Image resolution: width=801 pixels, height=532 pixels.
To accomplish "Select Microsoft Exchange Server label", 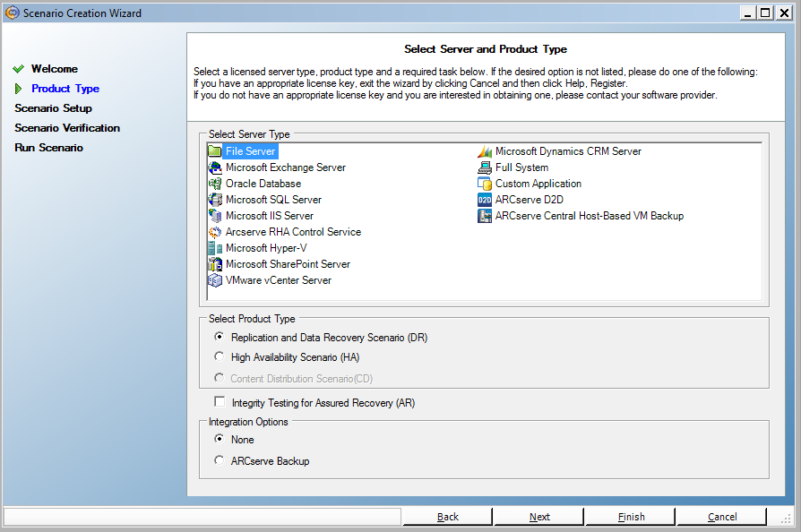I will (286, 167).
